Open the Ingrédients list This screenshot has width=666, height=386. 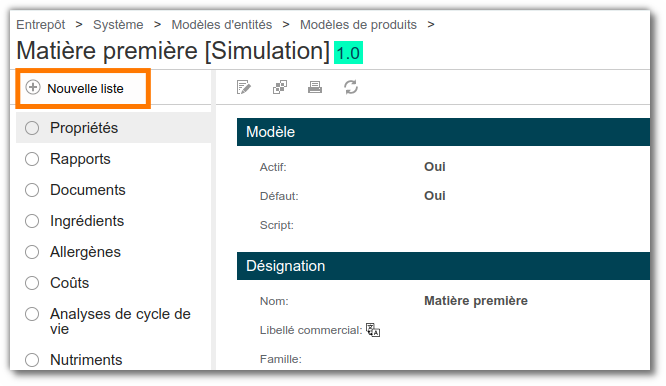click(x=87, y=221)
